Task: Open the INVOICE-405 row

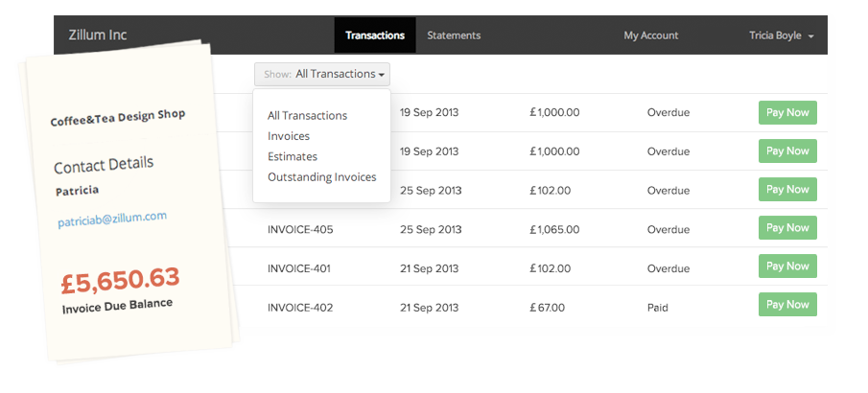Action: click(300, 230)
